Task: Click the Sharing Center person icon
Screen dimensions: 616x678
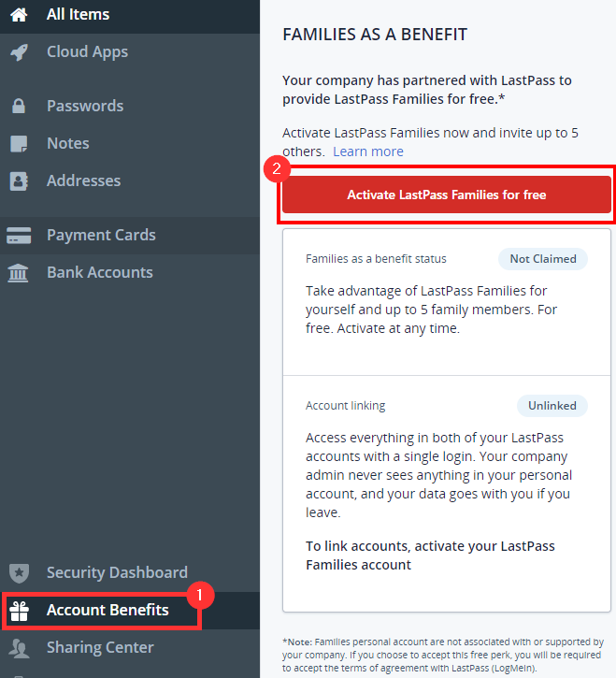Action: (x=19, y=648)
